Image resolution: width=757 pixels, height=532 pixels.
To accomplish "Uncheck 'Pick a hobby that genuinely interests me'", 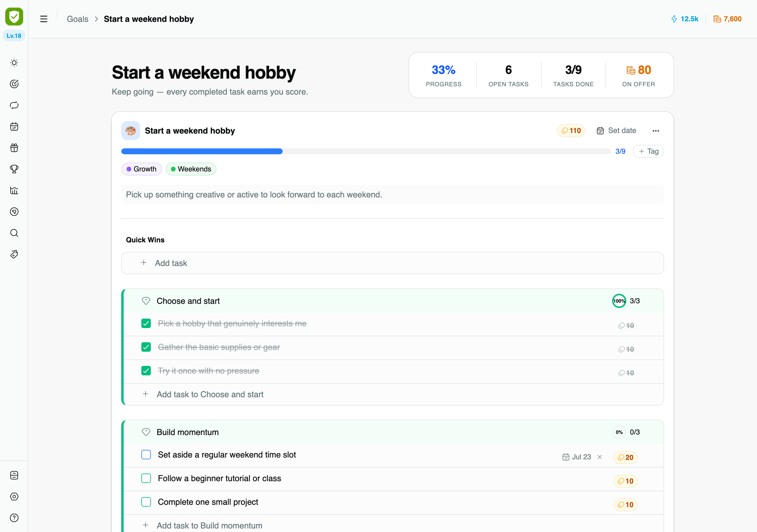I will [x=146, y=323].
